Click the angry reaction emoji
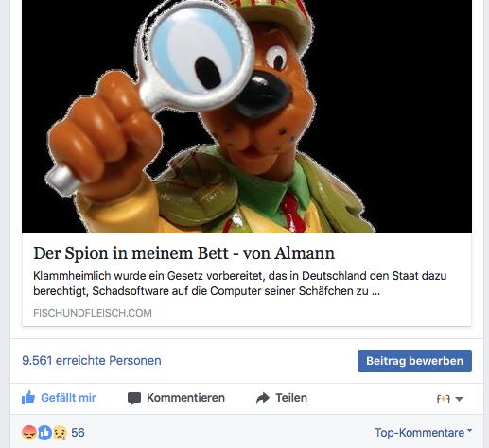This screenshot has height=448, width=489. (29, 433)
